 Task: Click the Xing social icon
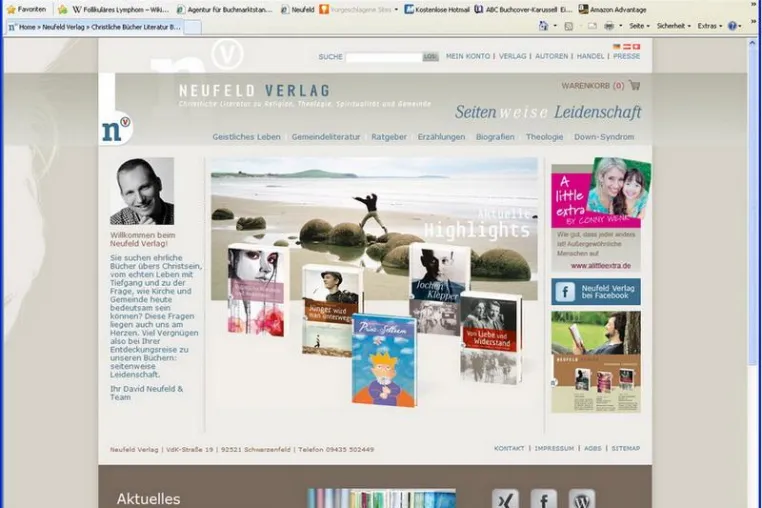coord(505,499)
